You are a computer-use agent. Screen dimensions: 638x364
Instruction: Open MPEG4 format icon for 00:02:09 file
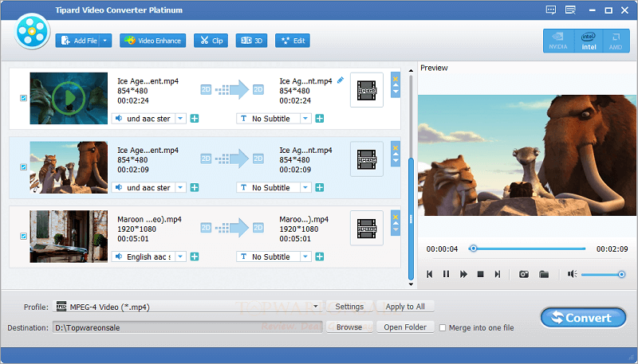367,159
